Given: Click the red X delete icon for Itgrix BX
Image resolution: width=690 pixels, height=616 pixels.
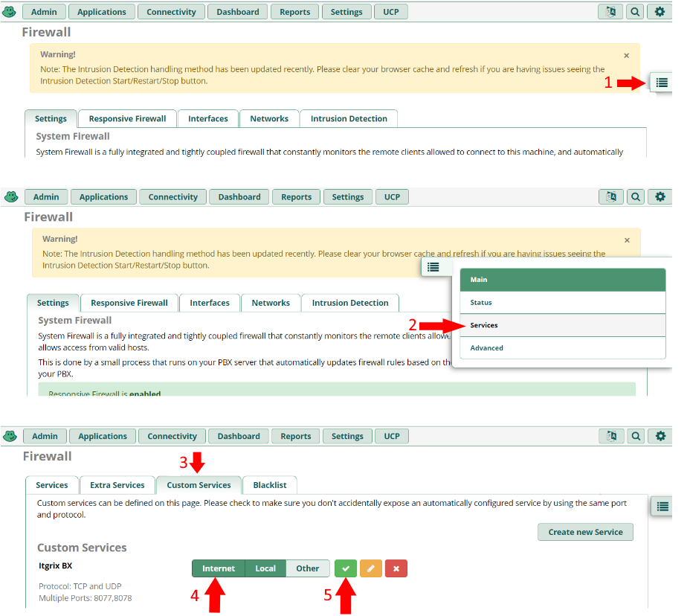Looking at the screenshot, I should click(x=396, y=568).
